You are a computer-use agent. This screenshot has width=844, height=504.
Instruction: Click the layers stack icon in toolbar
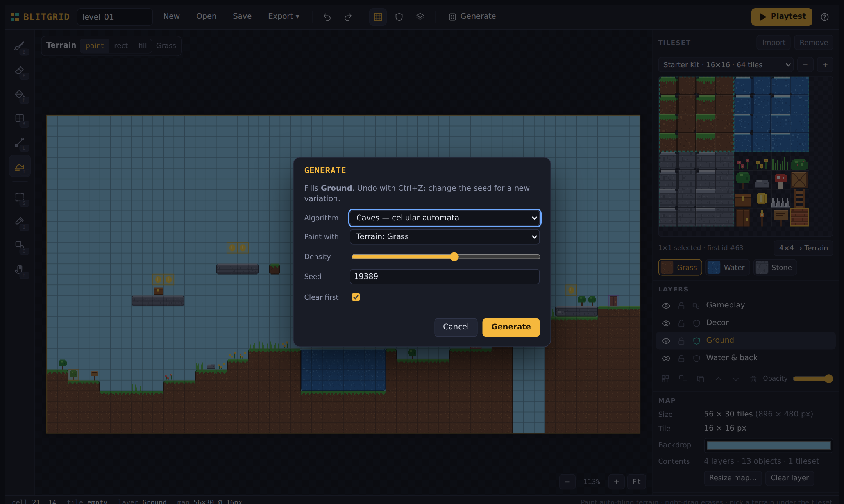pyautogui.click(x=420, y=17)
